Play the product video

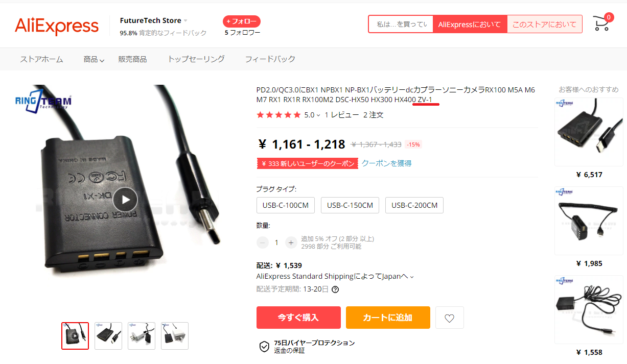click(x=125, y=200)
